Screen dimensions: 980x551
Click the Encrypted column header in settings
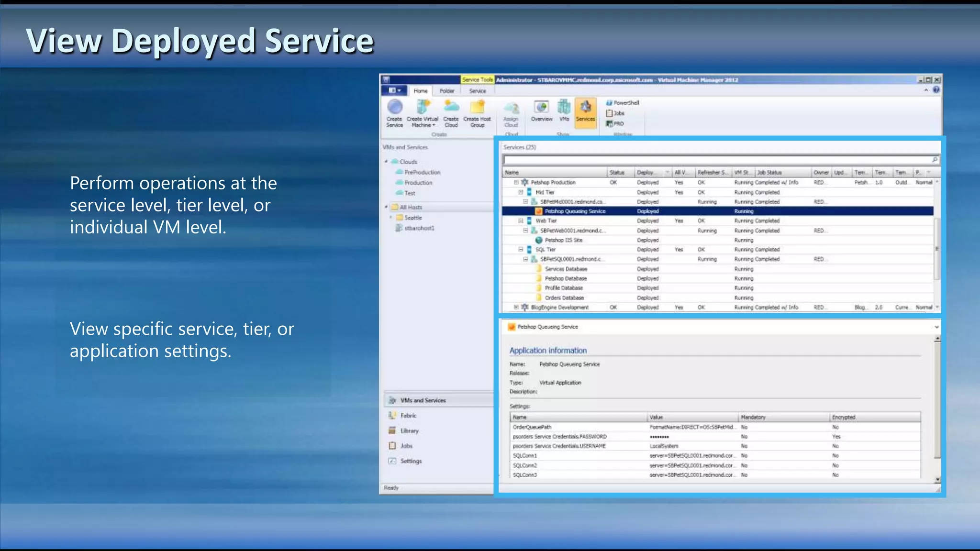(x=875, y=417)
